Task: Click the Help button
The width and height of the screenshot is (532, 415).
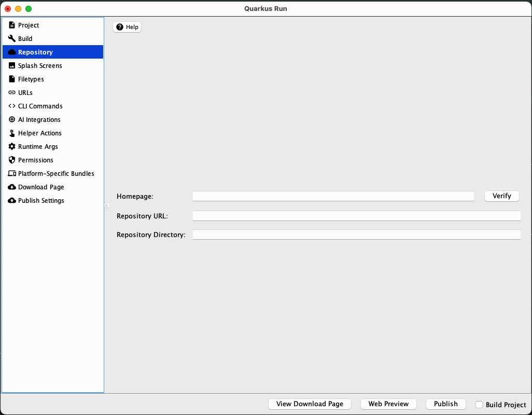Action: [x=127, y=27]
